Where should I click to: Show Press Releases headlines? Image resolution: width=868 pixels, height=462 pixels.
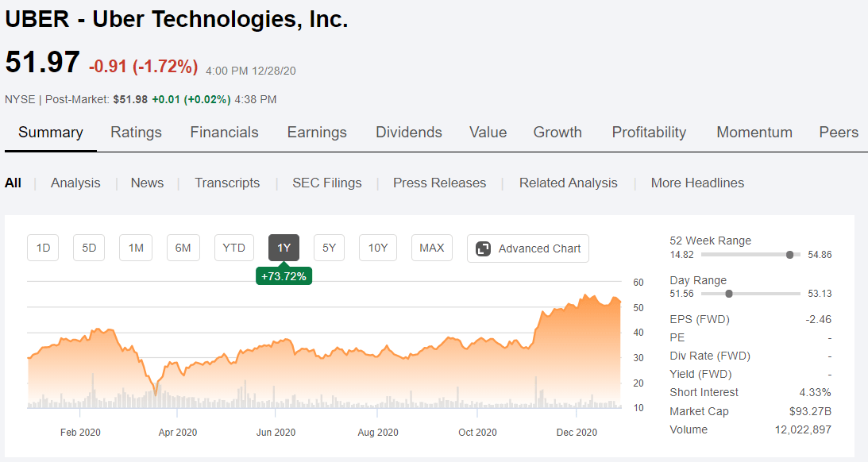tap(439, 183)
